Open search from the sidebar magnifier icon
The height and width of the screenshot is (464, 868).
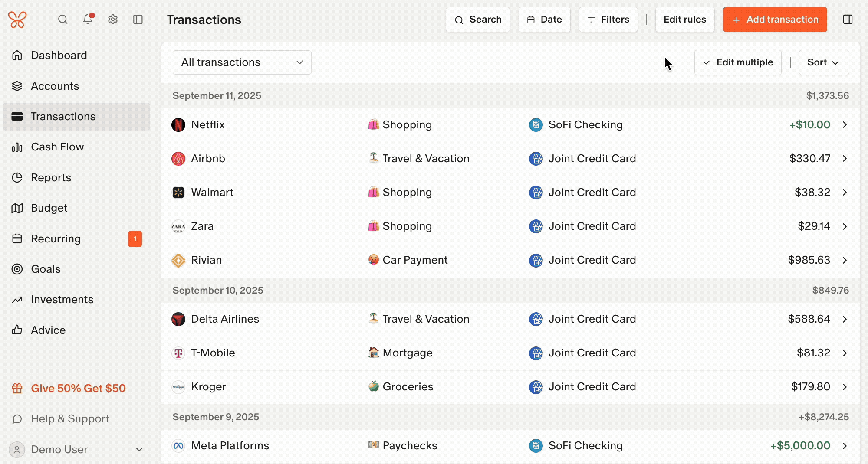62,19
